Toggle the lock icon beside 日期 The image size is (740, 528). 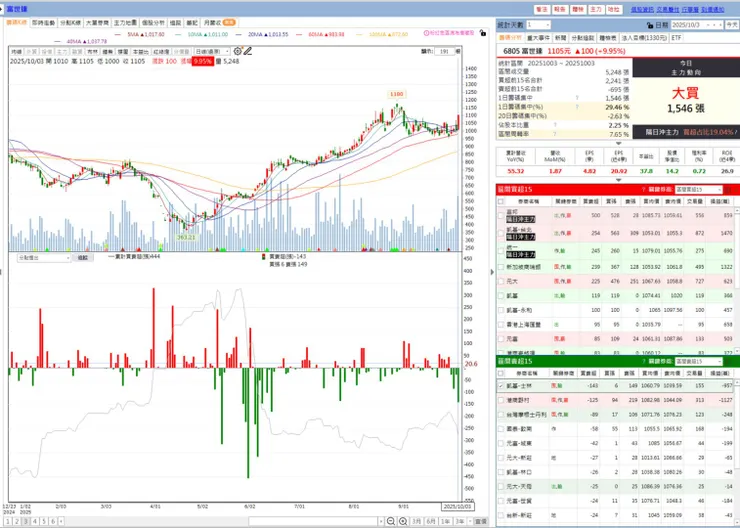650,25
